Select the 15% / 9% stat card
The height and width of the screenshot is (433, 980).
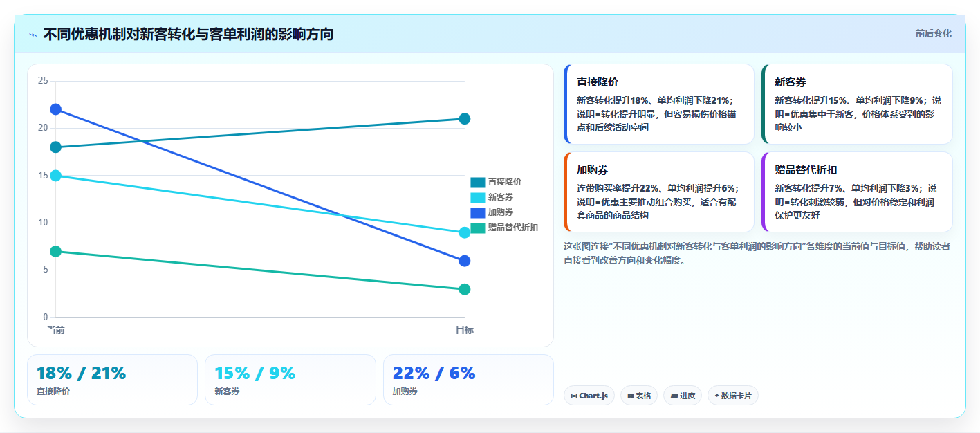pyautogui.click(x=290, y=380)
